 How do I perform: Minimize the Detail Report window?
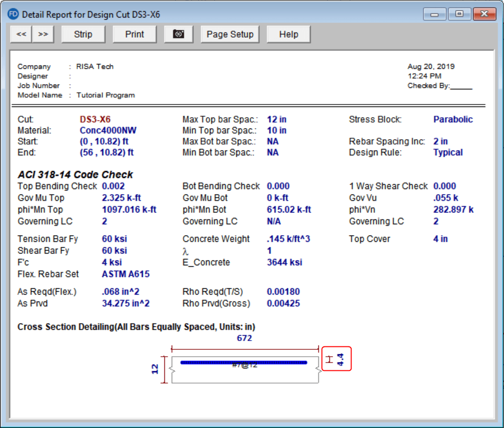point(434,14)
